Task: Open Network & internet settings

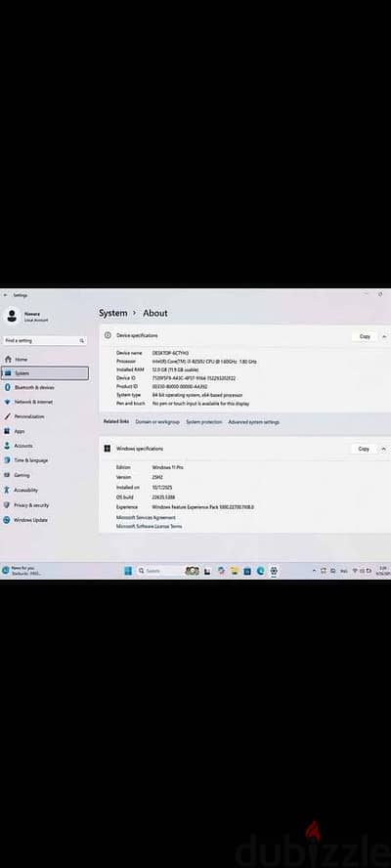Action: [x=33, y=402]
